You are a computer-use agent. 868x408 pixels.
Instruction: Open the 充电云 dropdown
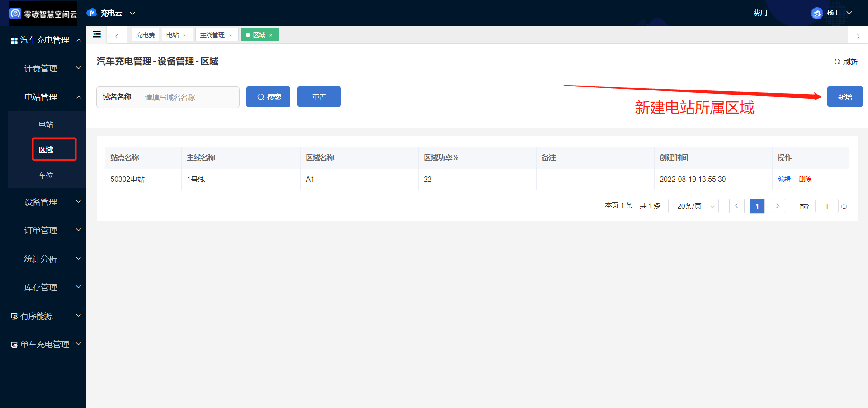coord(132,13)
